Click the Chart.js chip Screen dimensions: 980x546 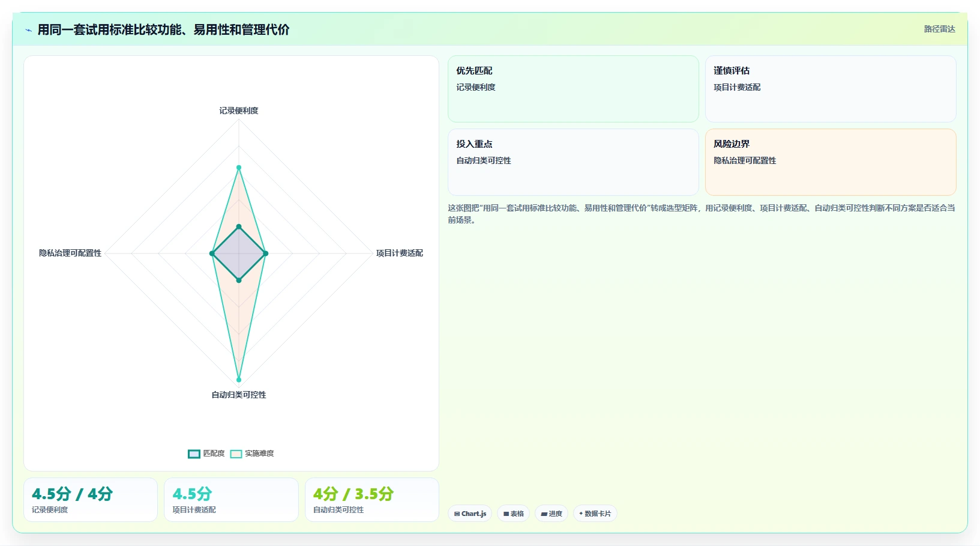[470, 514]
